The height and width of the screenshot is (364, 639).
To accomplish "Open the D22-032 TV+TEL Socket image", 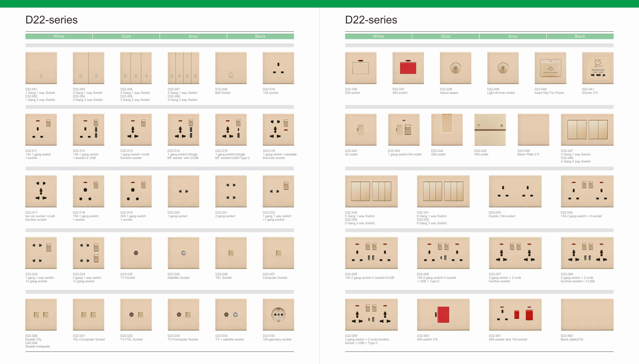I will (136, 314).
